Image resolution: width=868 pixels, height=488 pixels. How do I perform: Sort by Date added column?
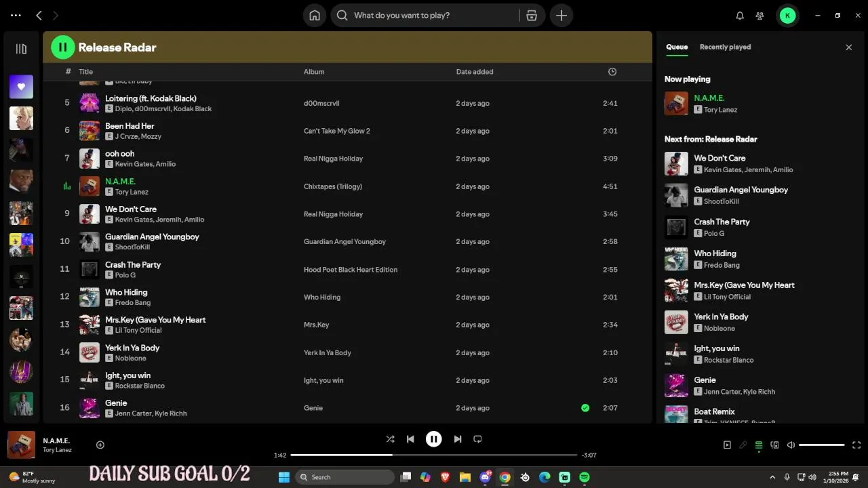coord(475,72)
